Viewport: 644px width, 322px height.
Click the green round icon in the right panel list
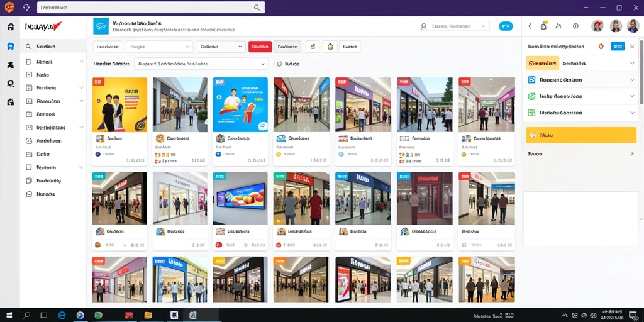[x=531, y=96]
